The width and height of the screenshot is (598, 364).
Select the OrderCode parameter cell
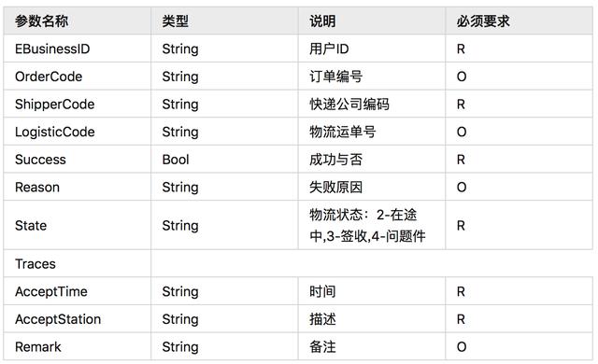click(x=78, y=77)
